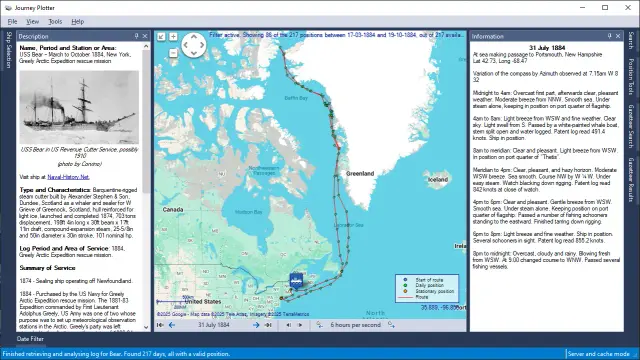Collapse the map controls arrow icon
Viewport: 640px width, 360px height.
[161, 37]
